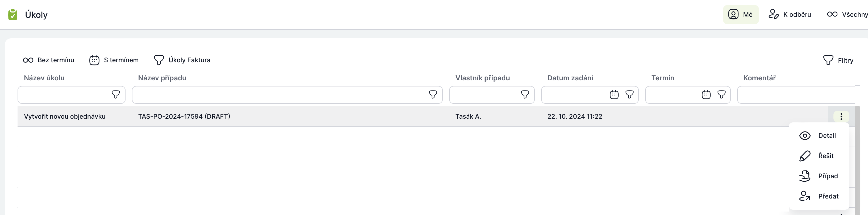Select Případ from the context menu

click(x=818, y=176)
